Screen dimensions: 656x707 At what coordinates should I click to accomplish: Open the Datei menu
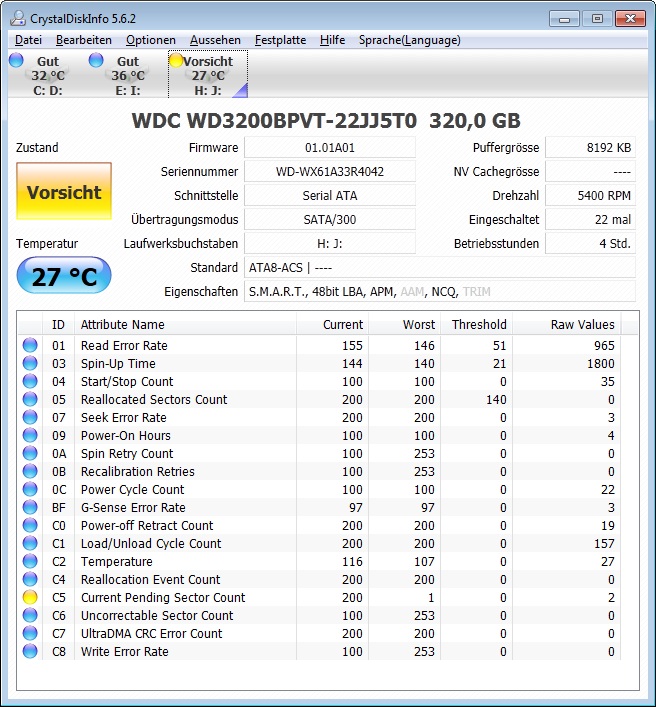[x=28, y=40]
